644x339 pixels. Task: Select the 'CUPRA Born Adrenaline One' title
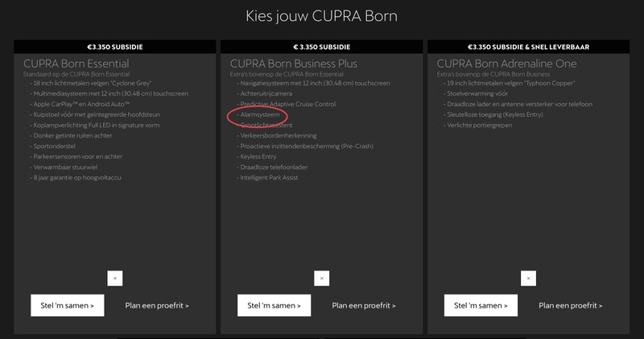tap(506, 64)
